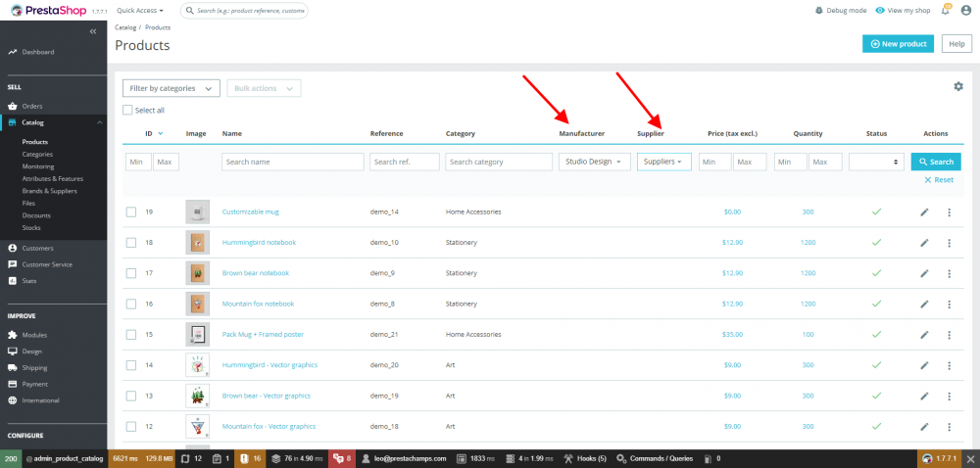The width and height of the screenshot is (980, 468).
Task: Close the debug toolbar with X icon
Action: tap(970, 458)
